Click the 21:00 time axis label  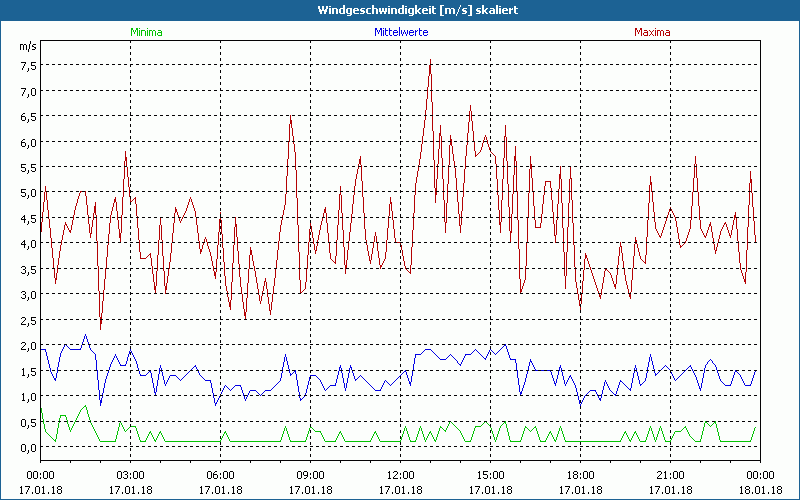coord(670,475)
